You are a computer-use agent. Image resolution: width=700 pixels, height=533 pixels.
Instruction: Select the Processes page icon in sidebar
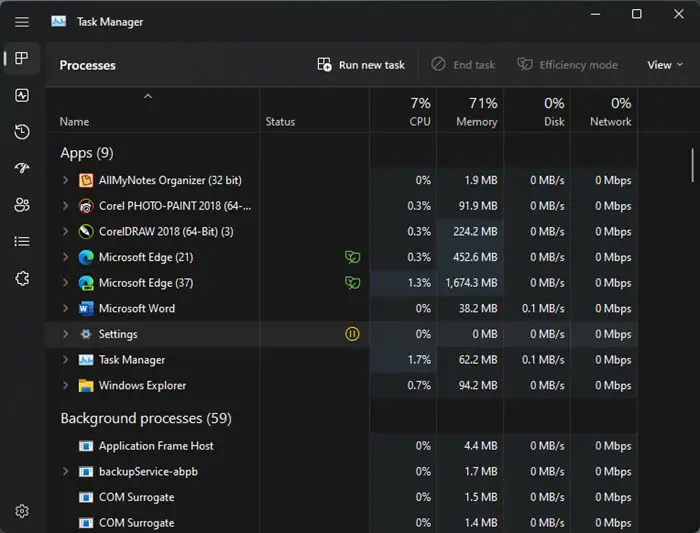coord(22,58)
